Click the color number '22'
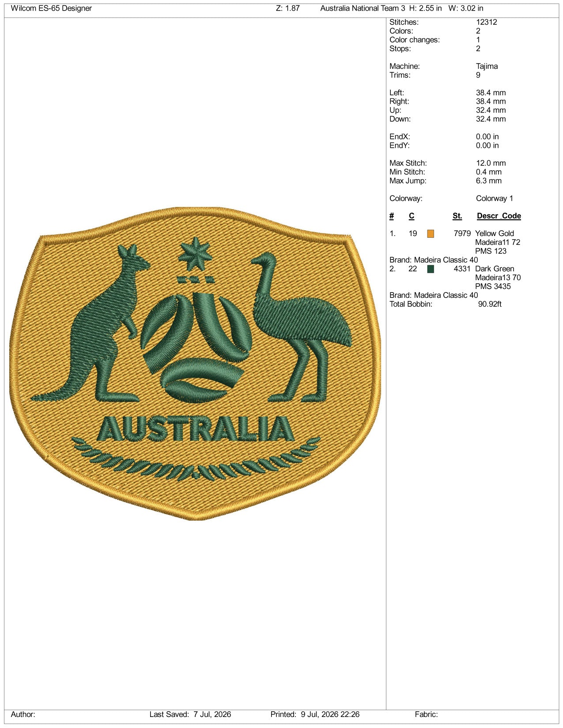Image resolution: width=563 pixels, height=728 pixels. [x=413, y=269]
